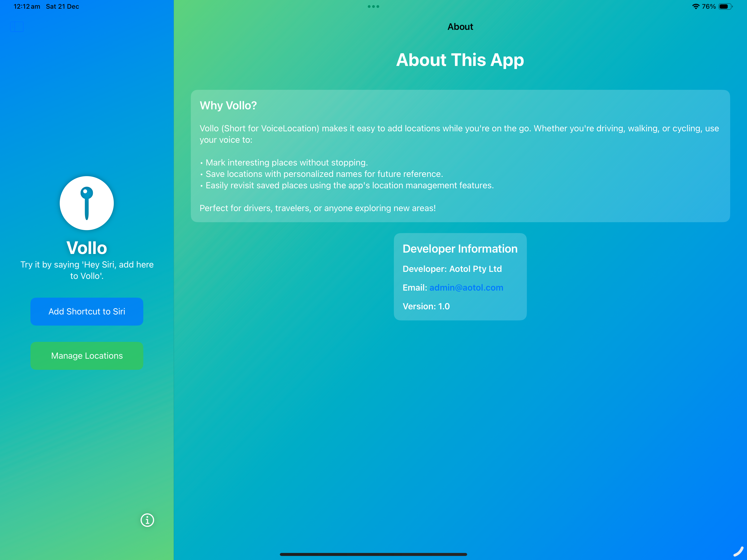Tap the 'About' navigation title
The height and width of the screenshot is (560, 747).
click(x=460, y=27)
